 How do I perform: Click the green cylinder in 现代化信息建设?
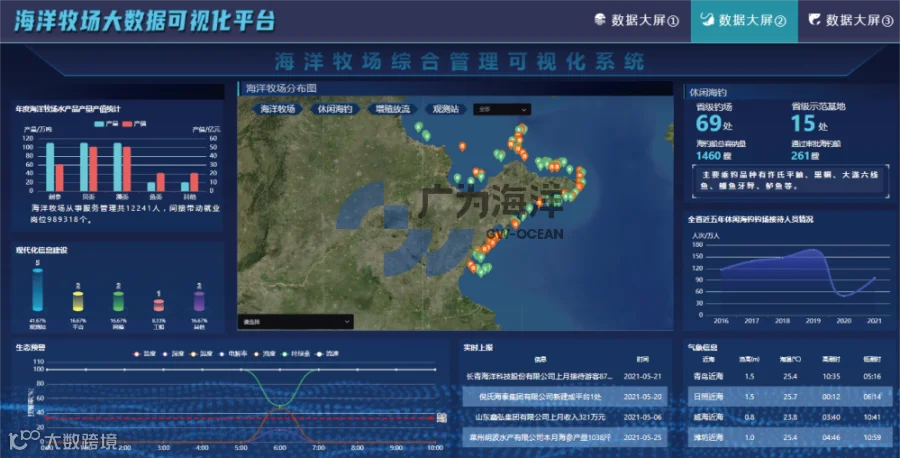[x=118, y=301]
